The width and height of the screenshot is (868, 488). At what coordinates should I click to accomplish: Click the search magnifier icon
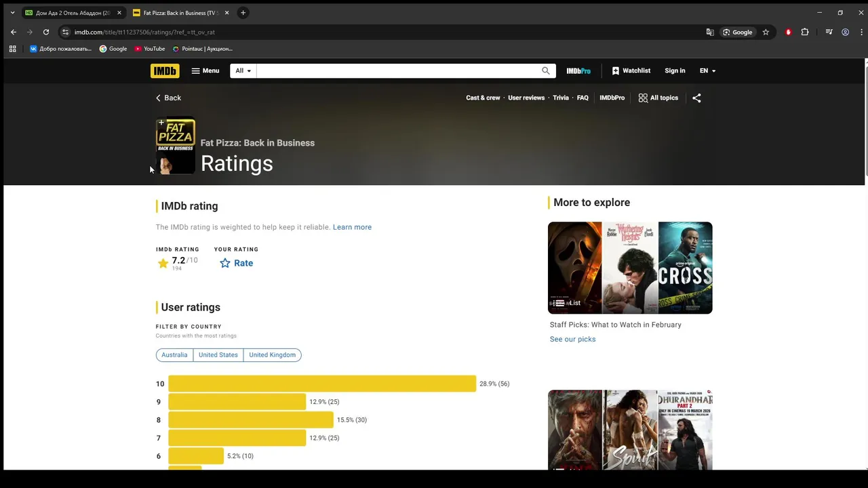[x=546, y=70]
